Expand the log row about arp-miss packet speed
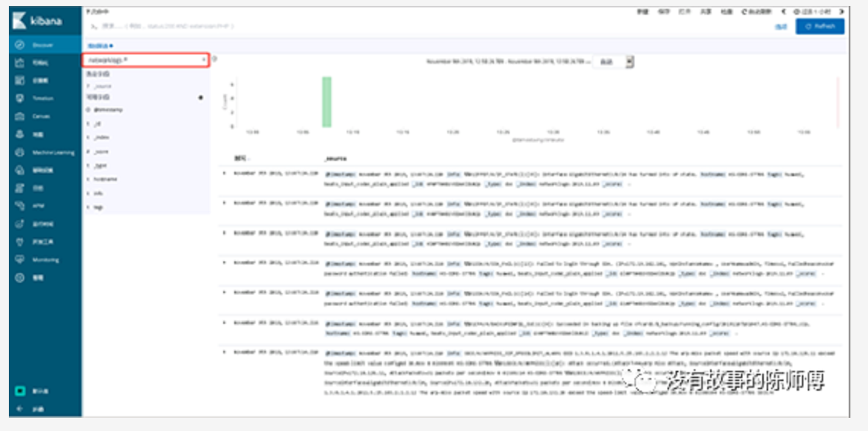 pyautogui.click(x=224, y=352)
